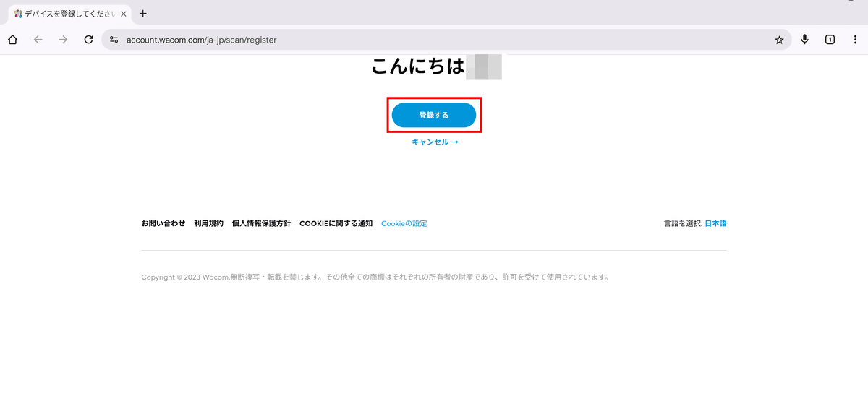Screen dimensions: 868x414
Task: Open the お問い合わせ footer link
Action: point(163,224)
